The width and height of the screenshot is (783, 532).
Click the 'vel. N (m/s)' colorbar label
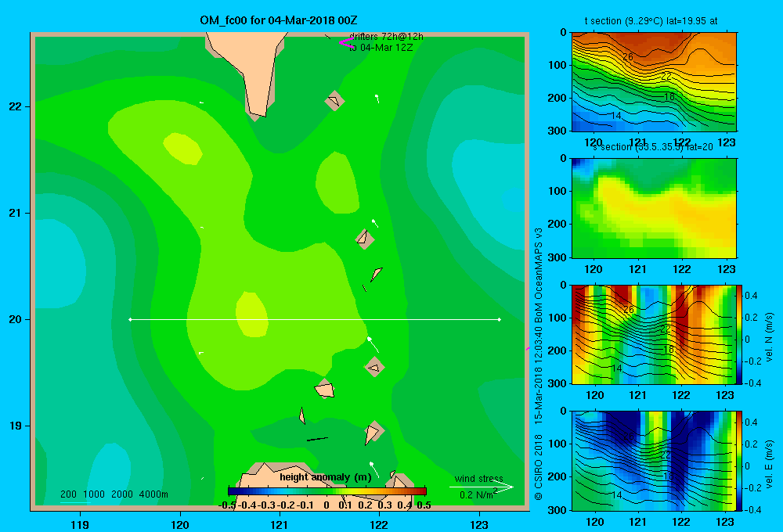pos(769,337)
